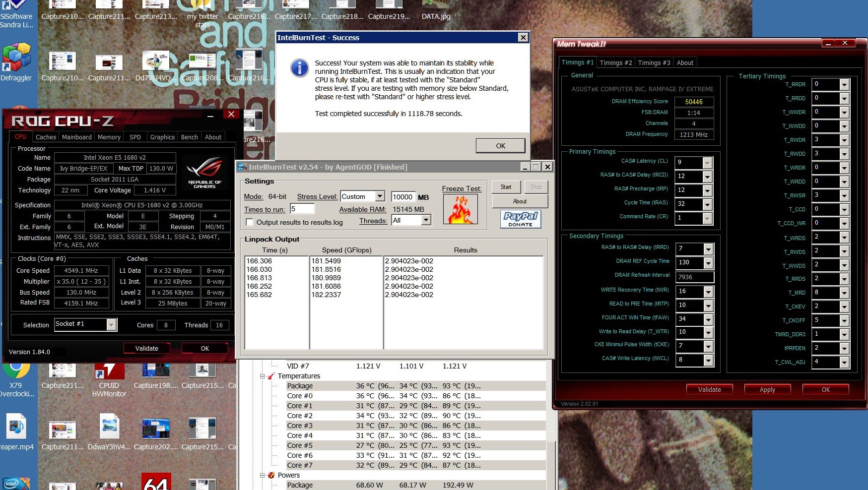Image resolution: width=868 pixels, height=490 pixels.
Task: Open the Threads dropdown in IntelBurnTest
Action: (x=426, y=220)
